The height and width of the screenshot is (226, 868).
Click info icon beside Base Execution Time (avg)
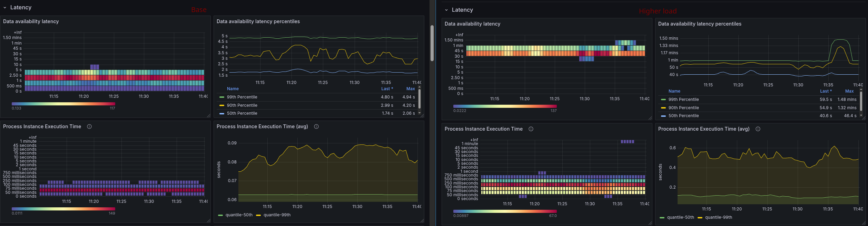[x=316, y=126]
